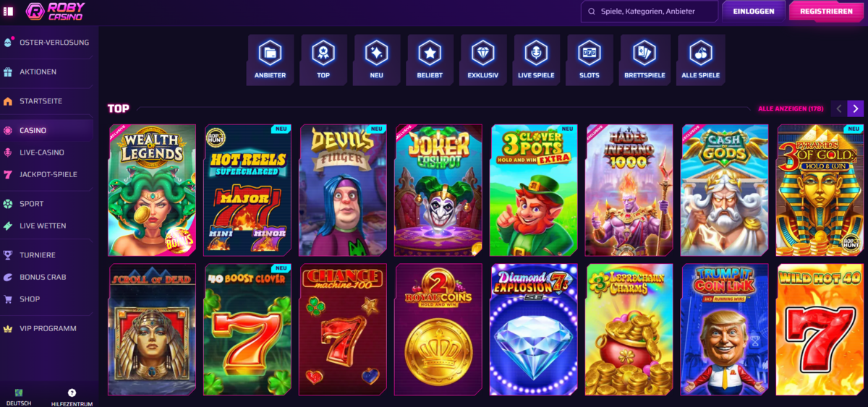This screenshot has height=407, width=868.
Task: Open Live Spiele microphone category icon
Action: (x=536, y=59)
